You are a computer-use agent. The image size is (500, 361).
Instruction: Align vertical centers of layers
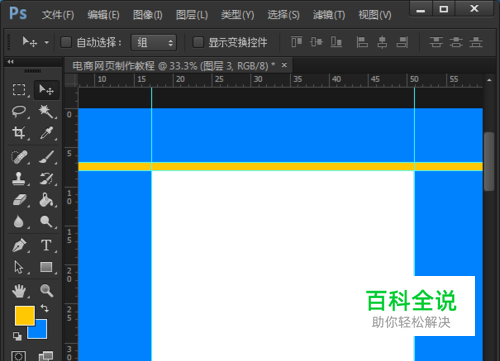coord(316,42)
